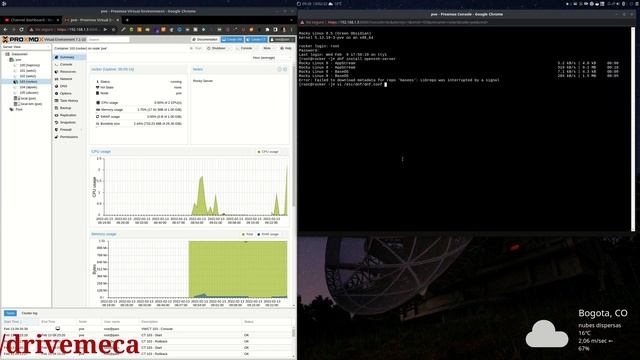Open Console in container side menu

tap(69, 64)
